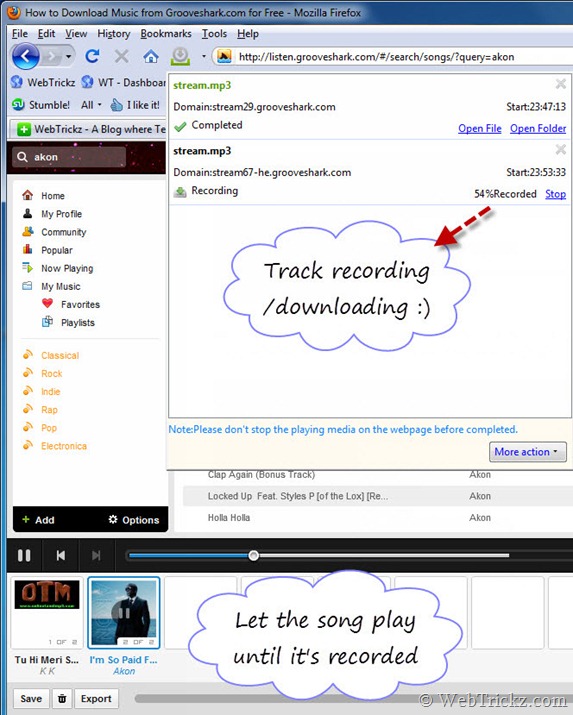Open the More action dropdown
Viewport: 573px width, 715px height.
(527, 452)
